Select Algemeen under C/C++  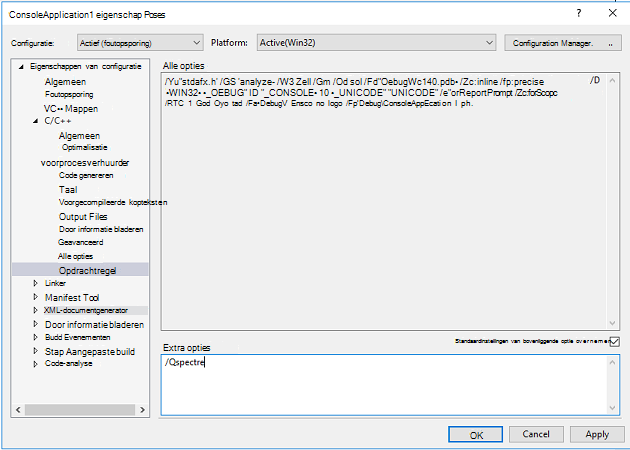pyautogui.click(x=79, y=136)
